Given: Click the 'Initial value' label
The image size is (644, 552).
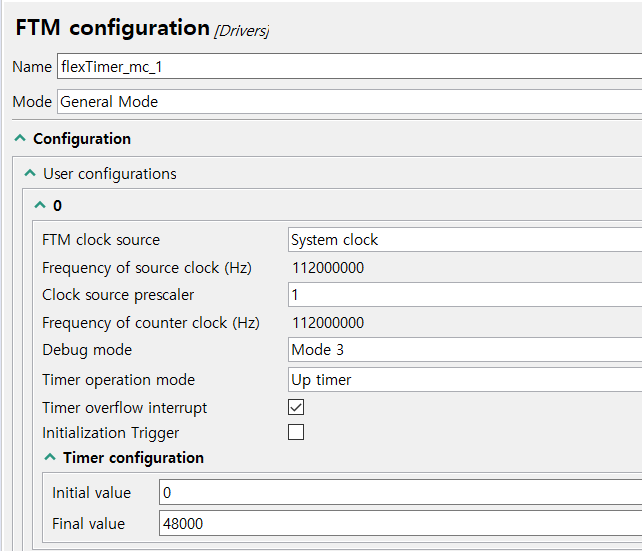Looking at the screenshot, I should click(x=91, y=492).
